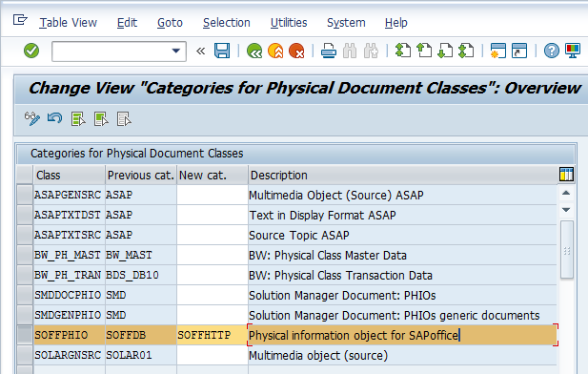Undo change with the blue arrow icon
This screenshot has height=374, width=588.
54,118
